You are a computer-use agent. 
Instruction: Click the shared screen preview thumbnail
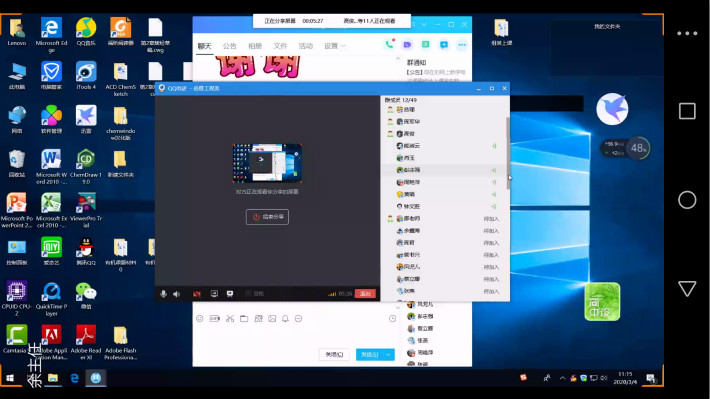pos(267,163)
